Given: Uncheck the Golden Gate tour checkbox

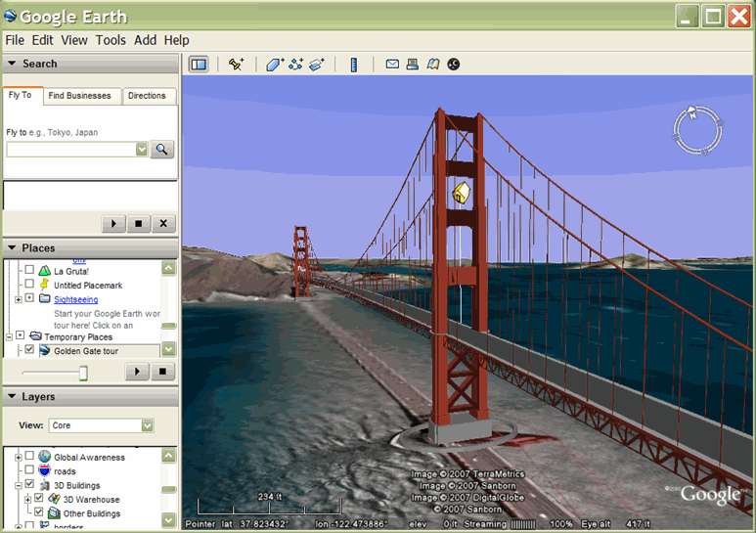Looking at the screenshot, I should point(29,350).
